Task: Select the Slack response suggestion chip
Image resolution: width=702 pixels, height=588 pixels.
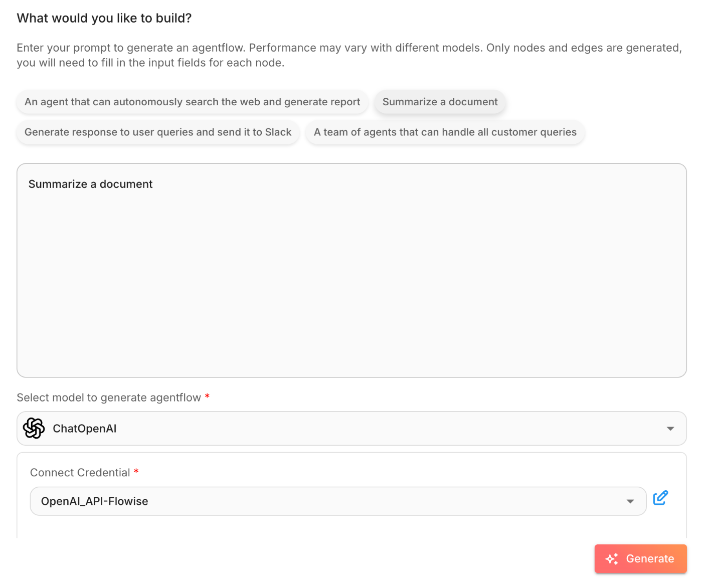Action: pyautogui.click(x=158, y=132)
